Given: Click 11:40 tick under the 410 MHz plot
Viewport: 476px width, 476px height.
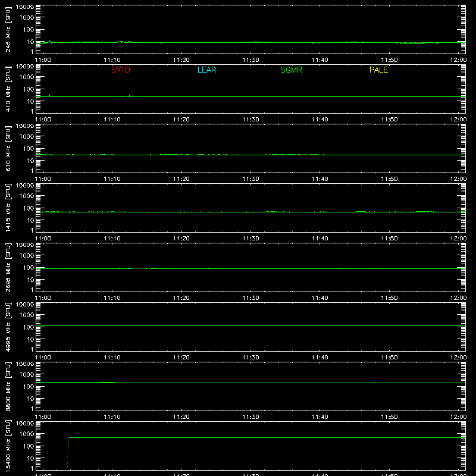Looking at the screenshot, I should point(320,120).
